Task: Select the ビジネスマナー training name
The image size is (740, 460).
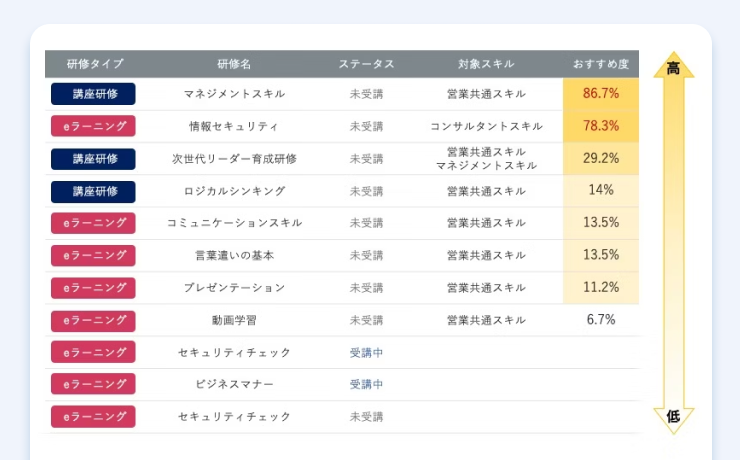Action: pyautogui.click(x=234, y=384)
